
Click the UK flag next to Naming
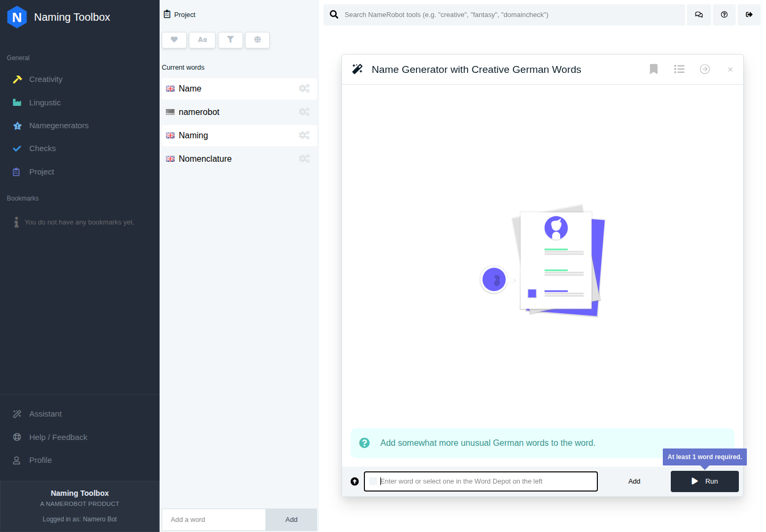(170, 136)
